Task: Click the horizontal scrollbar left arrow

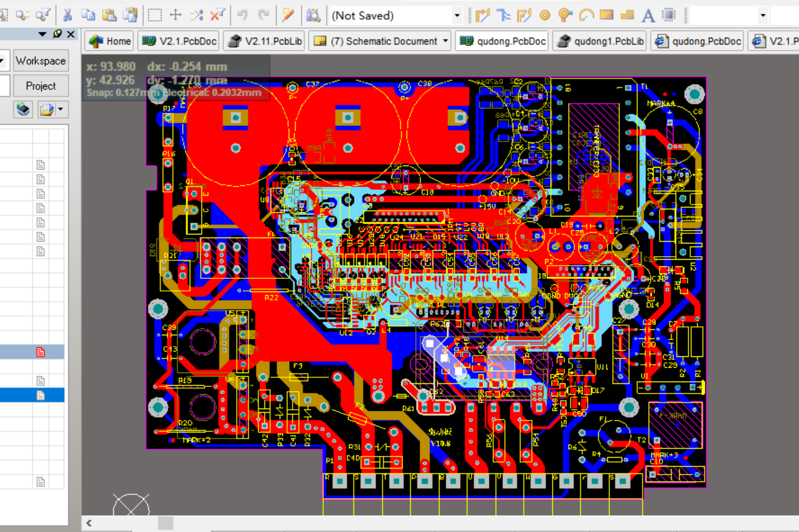Action: click(x=89, y=523)
